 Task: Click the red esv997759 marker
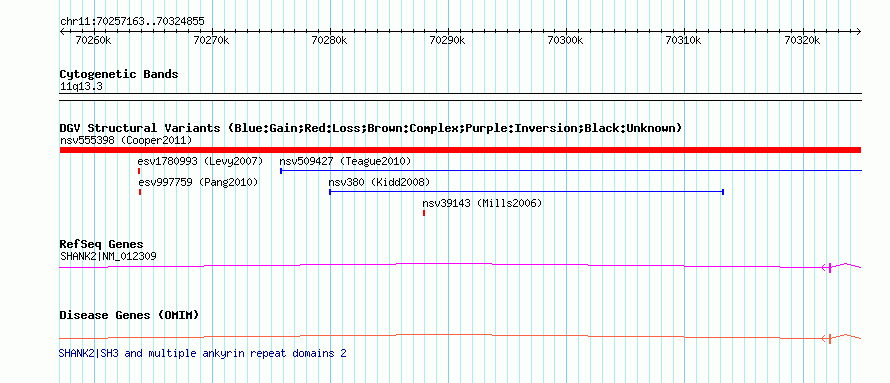tap(140, 192)
